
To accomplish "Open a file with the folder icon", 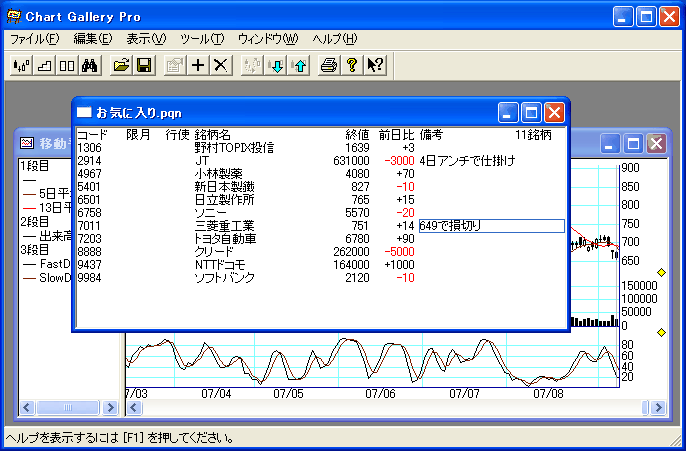I will [122, 65].
